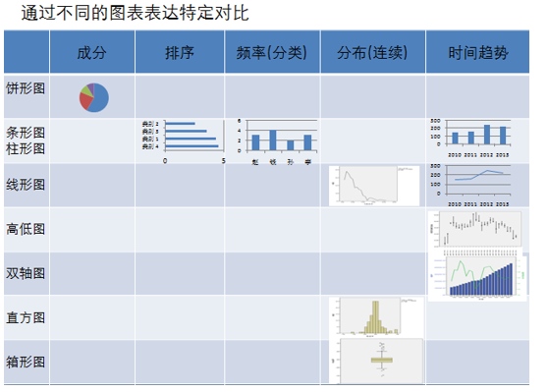Select the 成分 column header
The image size is (548, 392).
pos(92,53)
